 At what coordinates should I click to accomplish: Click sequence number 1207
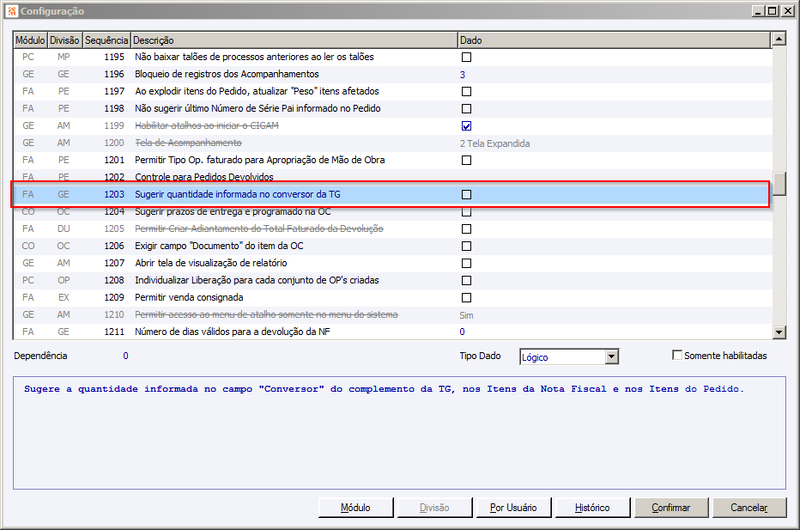click(114, 263)
